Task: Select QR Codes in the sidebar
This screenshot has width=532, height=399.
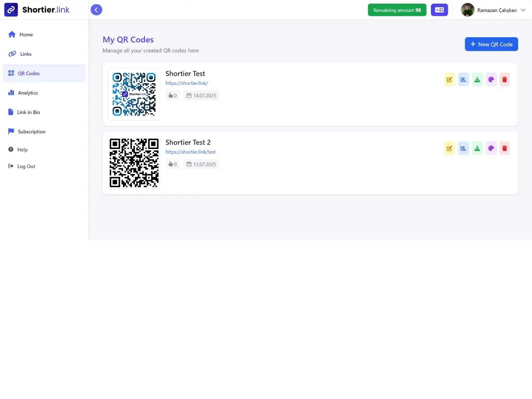Action: coord(44,73)
